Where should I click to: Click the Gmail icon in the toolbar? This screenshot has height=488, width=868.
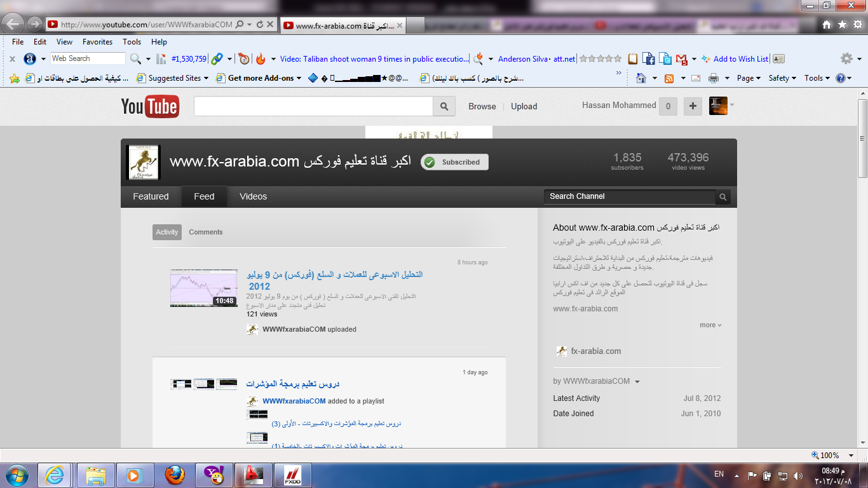click(682, 58)
